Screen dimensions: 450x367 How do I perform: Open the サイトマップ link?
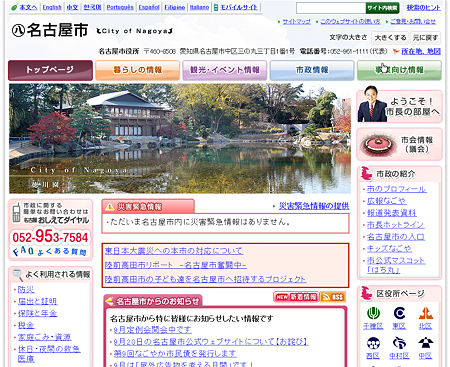point(296,22)
